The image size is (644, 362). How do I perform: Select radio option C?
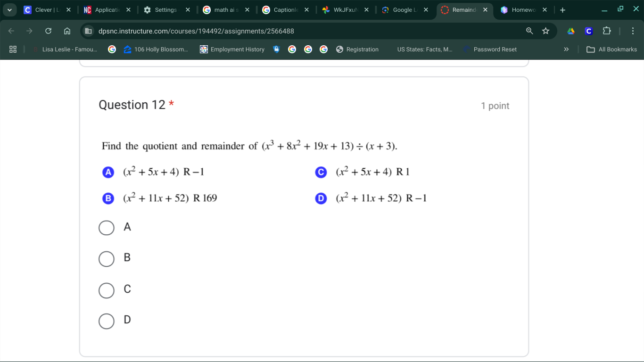coord(107,290)
